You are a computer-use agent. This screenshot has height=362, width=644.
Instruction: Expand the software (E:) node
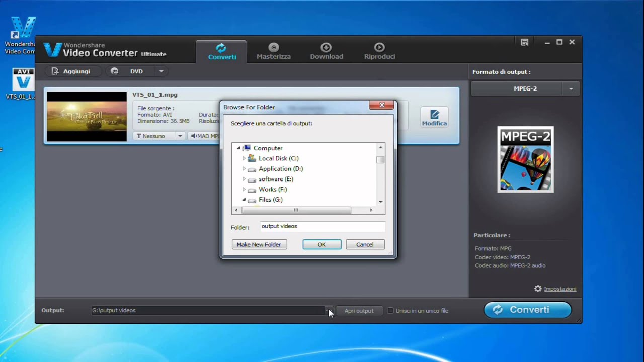244,179
